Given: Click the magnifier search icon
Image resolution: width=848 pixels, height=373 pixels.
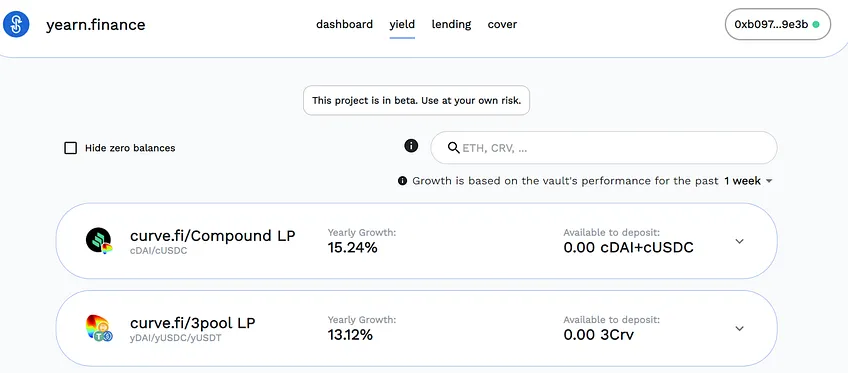Looking at the screenshot, I should click(454, 148).
